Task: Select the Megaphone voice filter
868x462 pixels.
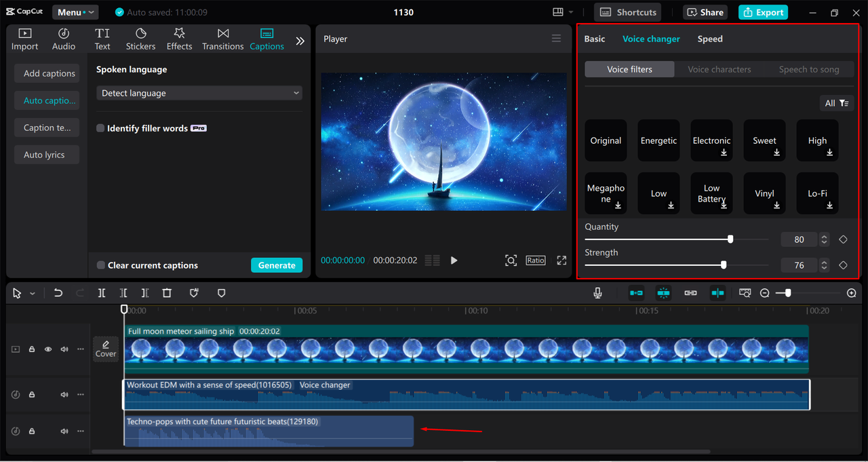Action: (x=606, y=193)
